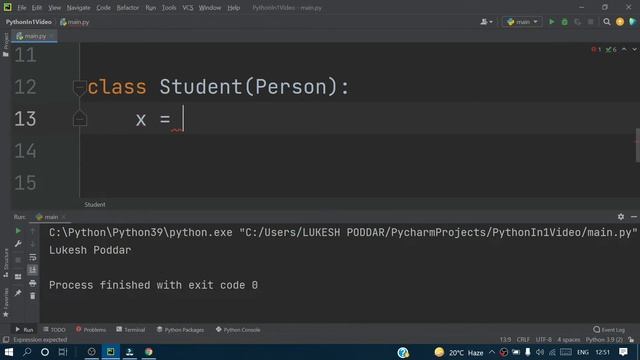Open the Help menu
640x360 pixels.
[x=233, y=8]
